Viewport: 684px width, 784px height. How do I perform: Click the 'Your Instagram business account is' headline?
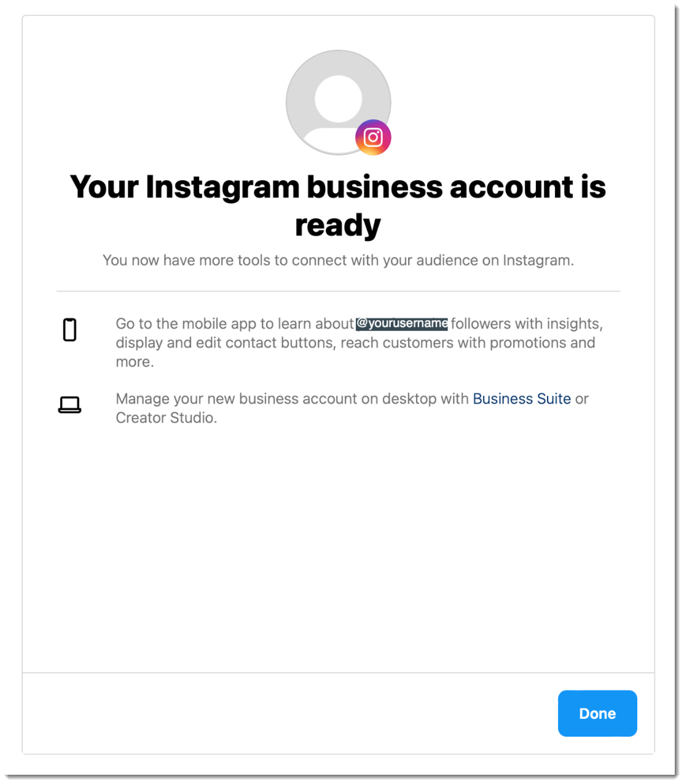(x=338, y=187)
